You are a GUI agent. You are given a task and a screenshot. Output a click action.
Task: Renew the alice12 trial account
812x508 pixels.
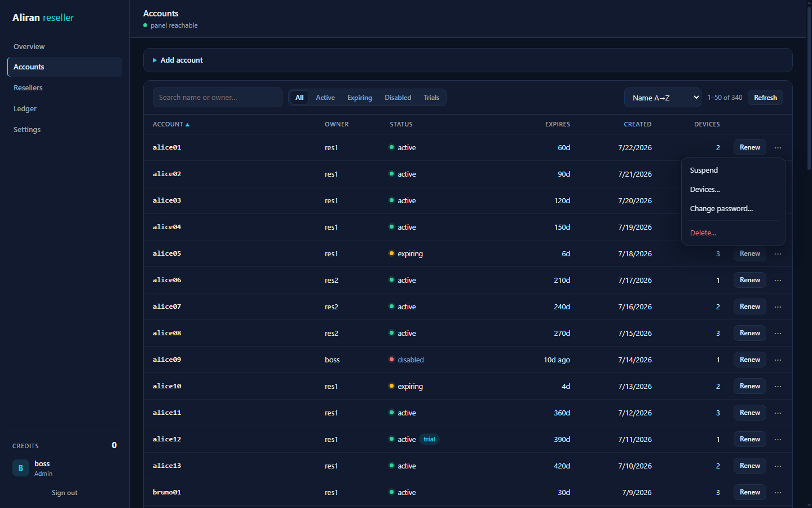[749, 439]
